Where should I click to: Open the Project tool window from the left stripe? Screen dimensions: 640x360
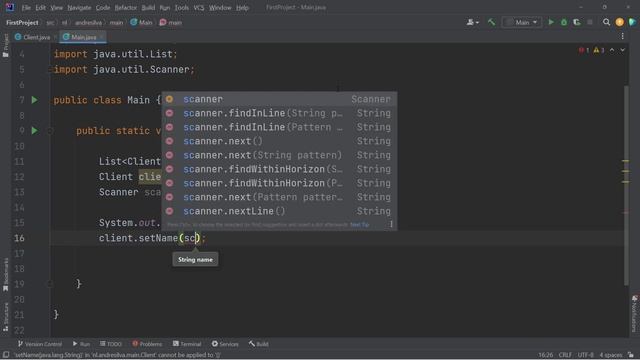point(6,46)
